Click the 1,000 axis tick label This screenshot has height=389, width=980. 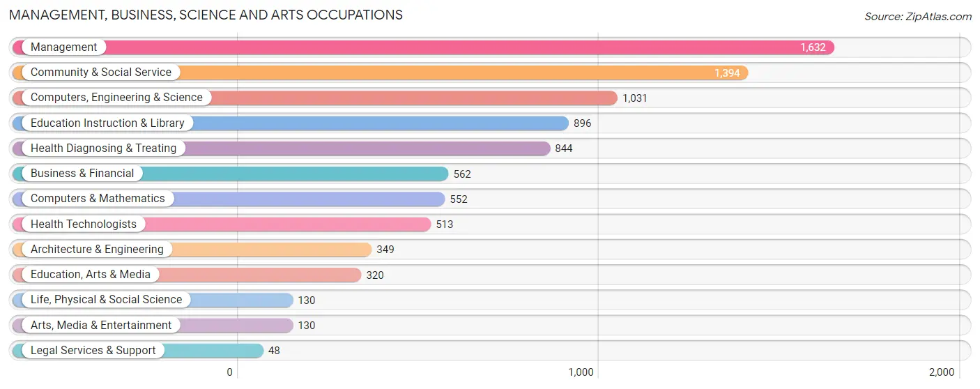[x=581, y=372]
